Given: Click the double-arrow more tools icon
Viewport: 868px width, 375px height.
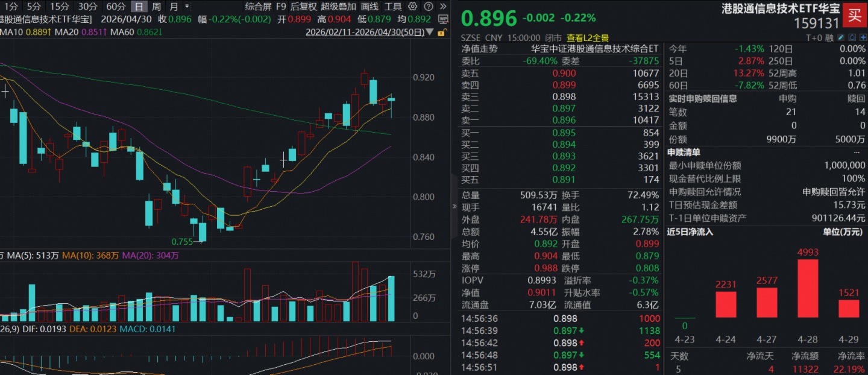Looking at the screenshot, I should [x=442, y=7].
